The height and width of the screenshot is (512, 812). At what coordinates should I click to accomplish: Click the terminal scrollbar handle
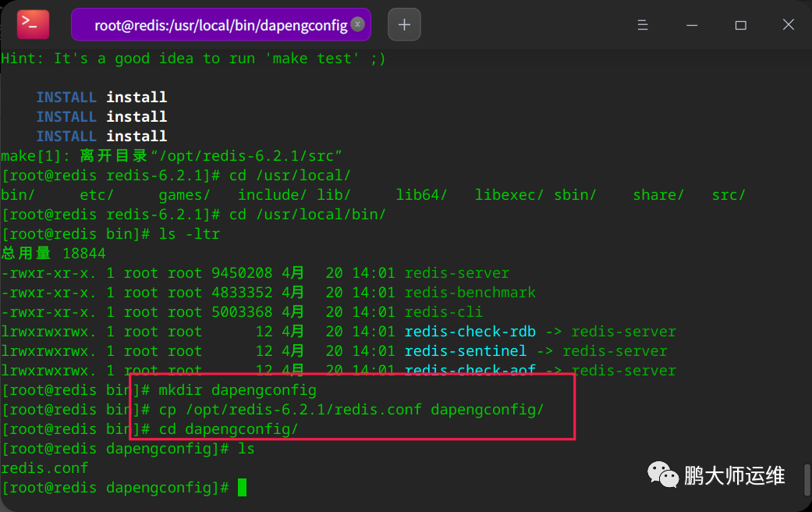807,479
